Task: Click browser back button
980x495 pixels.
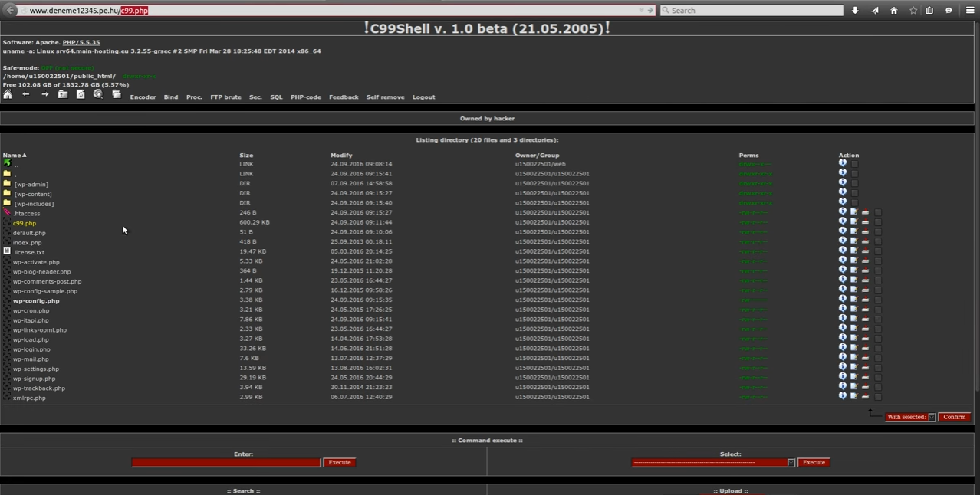Action: coord(11,10)
